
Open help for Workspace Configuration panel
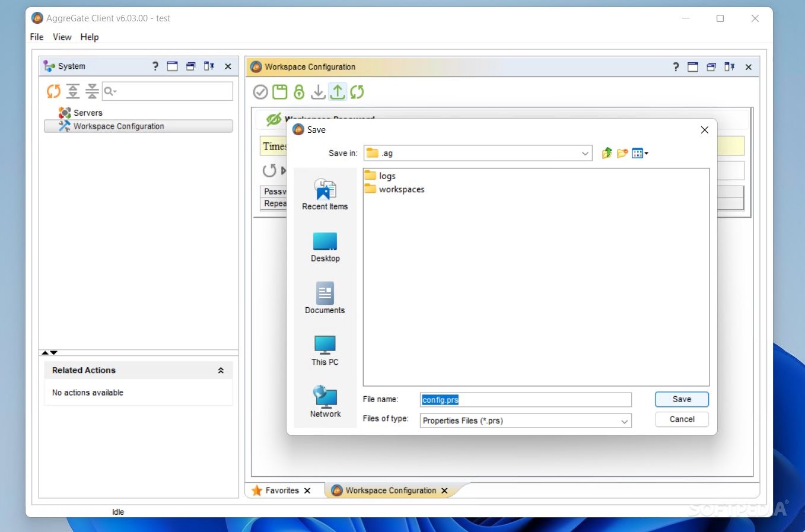click(676, 67)
